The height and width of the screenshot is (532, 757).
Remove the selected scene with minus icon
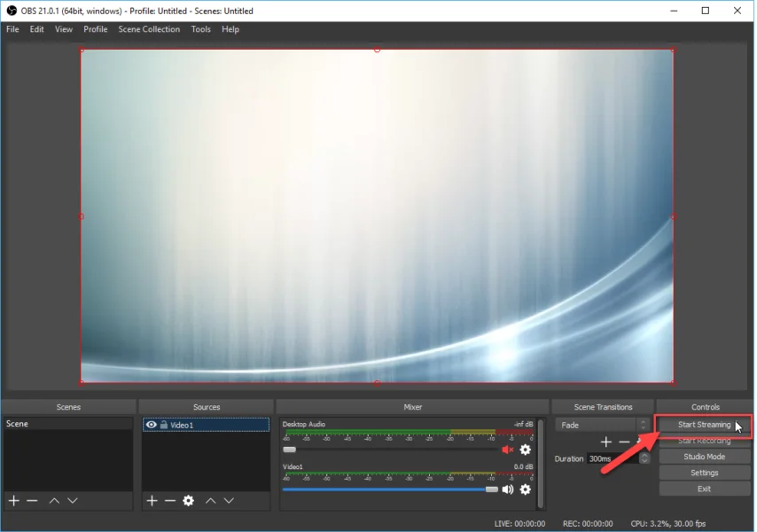coord(33,501)
